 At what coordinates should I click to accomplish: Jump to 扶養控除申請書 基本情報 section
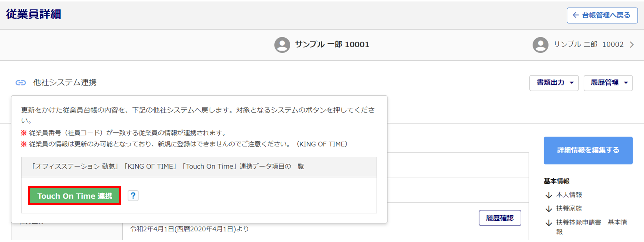pyautogui.click(x=591, y=227)
